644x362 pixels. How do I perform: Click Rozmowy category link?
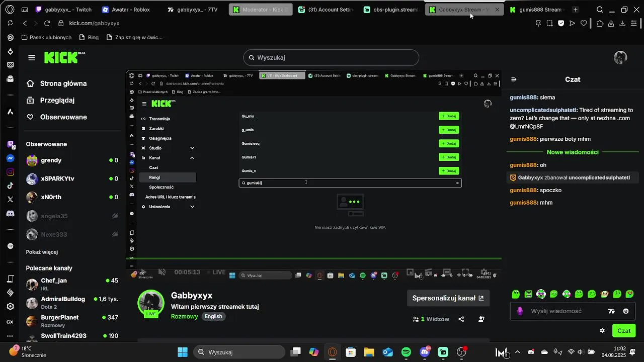(x=185, y=316)
